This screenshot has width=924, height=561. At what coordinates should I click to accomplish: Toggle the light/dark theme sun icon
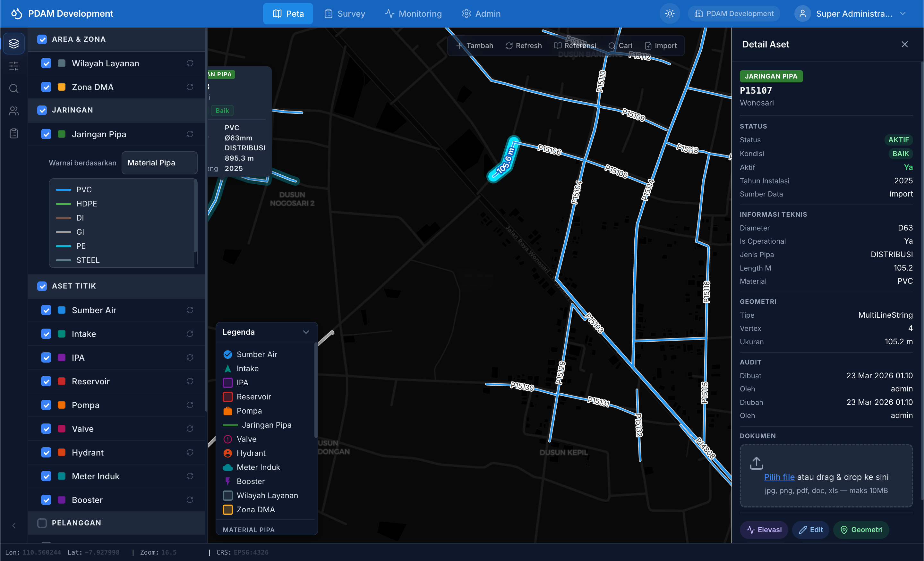pyautogui.click(x=670, y=13)
